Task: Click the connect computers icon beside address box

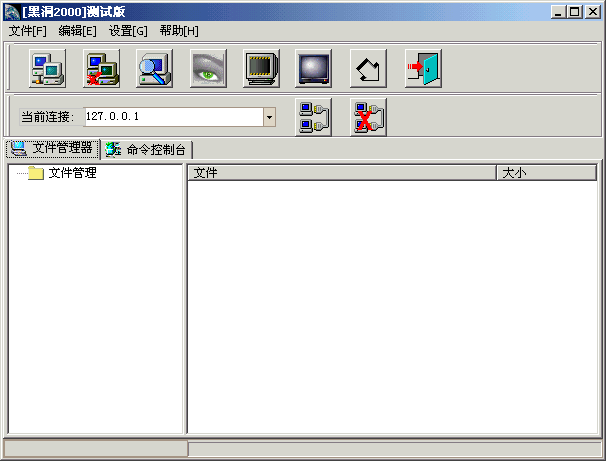Action: [x=314, y=117]
